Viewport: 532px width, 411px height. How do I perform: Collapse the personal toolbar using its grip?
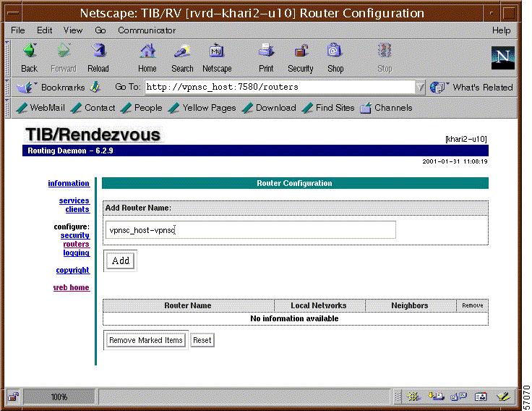[7, 108]
